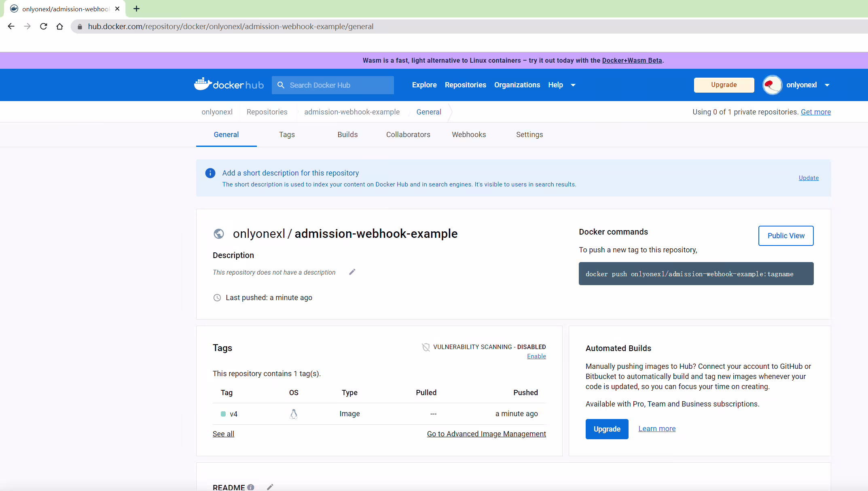Click the onlyonexl username in header
This screenshot has width=868, height=491.
tap(801, 85)
